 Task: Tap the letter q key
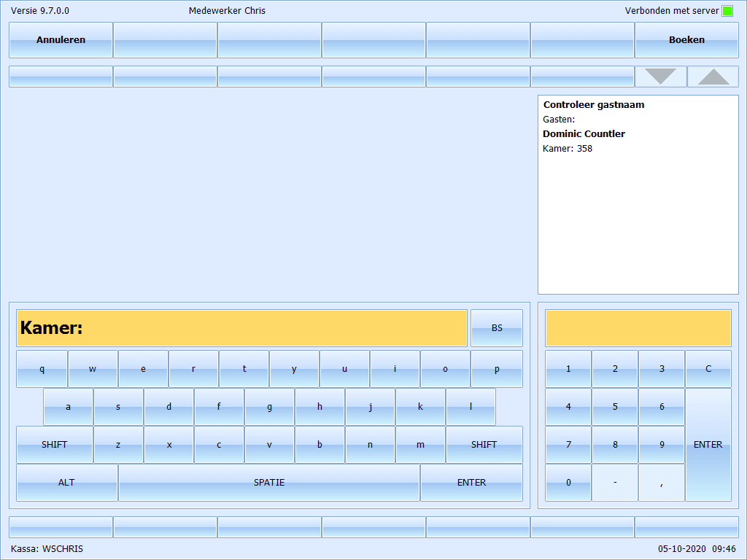click(x=42, y=369)
